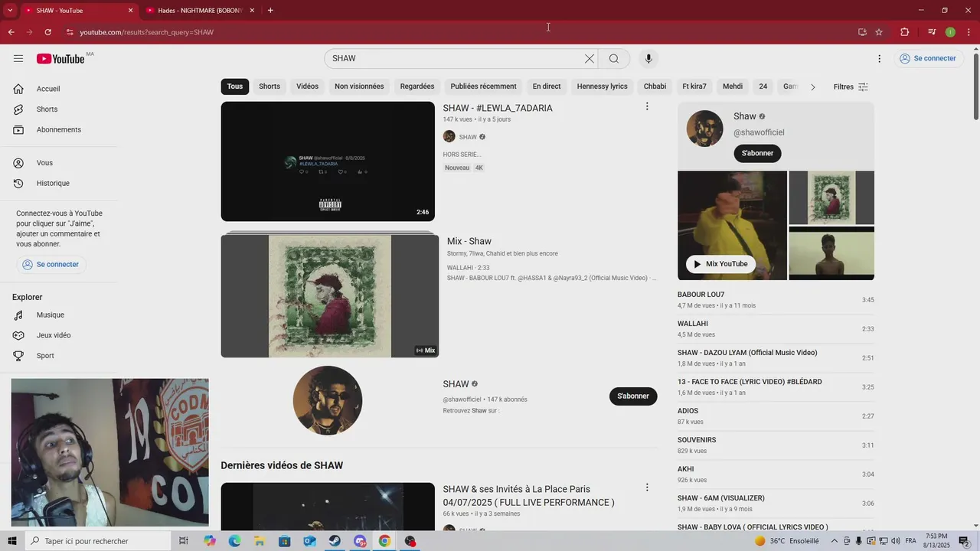Select the En direct chip

pos(547,86)
